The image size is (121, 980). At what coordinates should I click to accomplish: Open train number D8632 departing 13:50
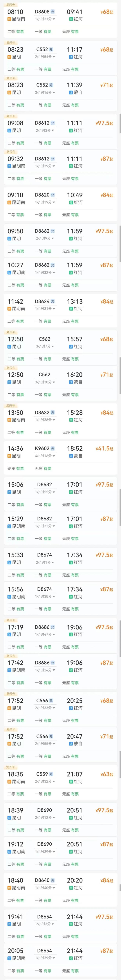tap(42, 412)
